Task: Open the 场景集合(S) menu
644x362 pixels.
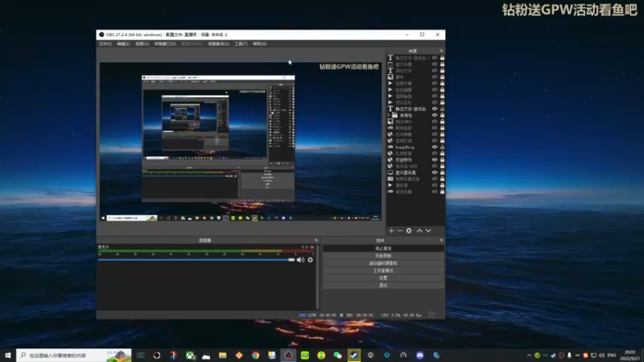Action: (x=218, y=44)
